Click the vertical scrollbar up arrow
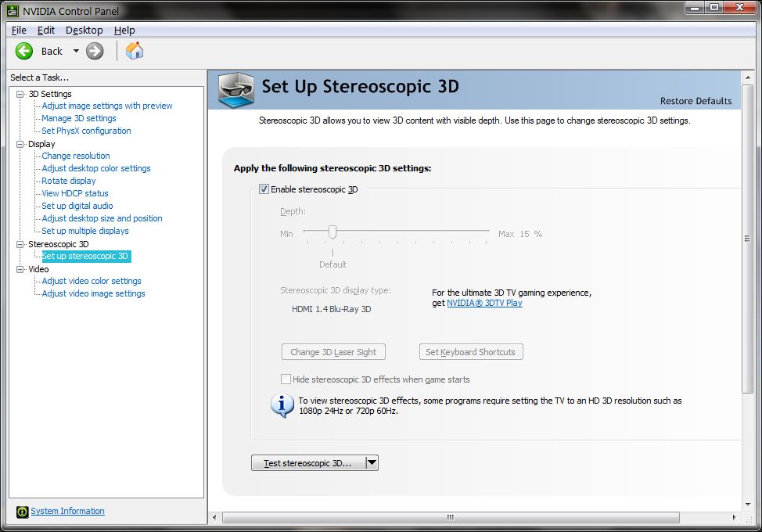The width and height of the screenshot is (762, 532). pyautogui.click(x=747, y=77)
